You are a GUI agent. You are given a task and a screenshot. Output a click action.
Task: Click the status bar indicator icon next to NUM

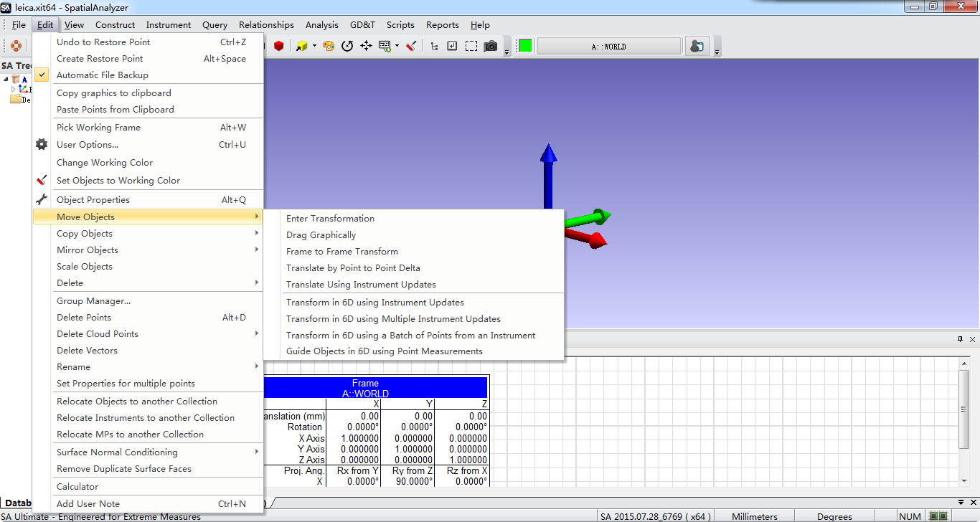coord(938,516)
